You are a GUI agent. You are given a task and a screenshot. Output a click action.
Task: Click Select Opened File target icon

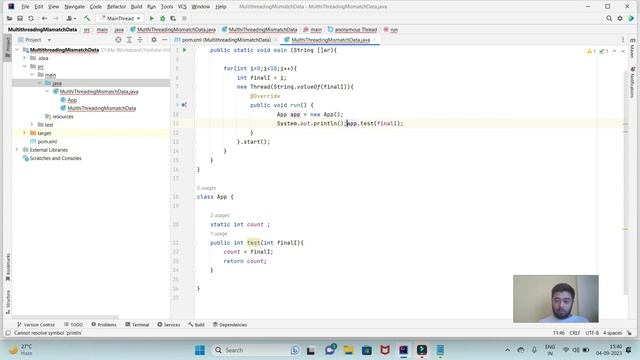118,40
